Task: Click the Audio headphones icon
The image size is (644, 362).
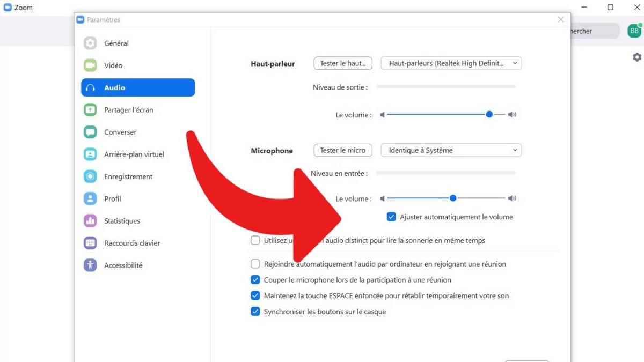Action: (x=90, y=87)
